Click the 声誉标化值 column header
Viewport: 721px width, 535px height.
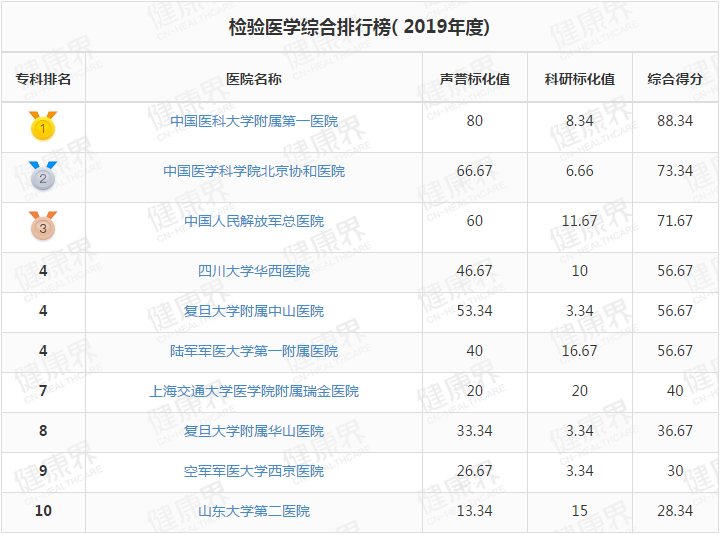coord(475,79)
